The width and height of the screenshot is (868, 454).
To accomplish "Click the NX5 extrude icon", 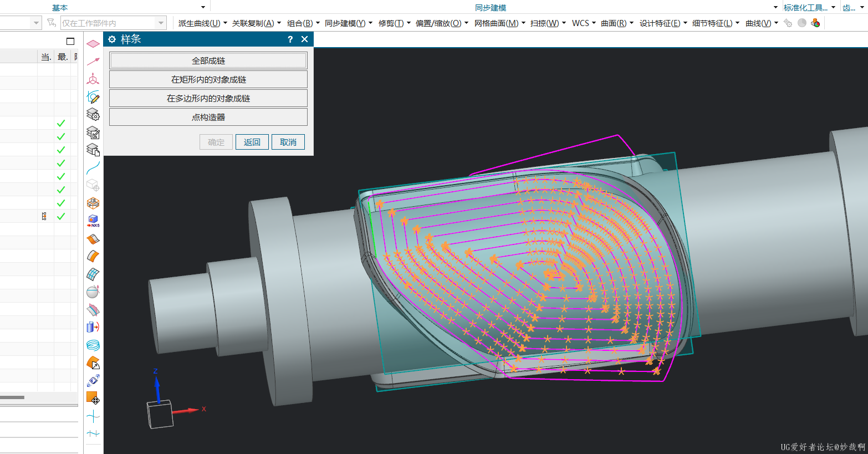I will click(x=93, y=221).
